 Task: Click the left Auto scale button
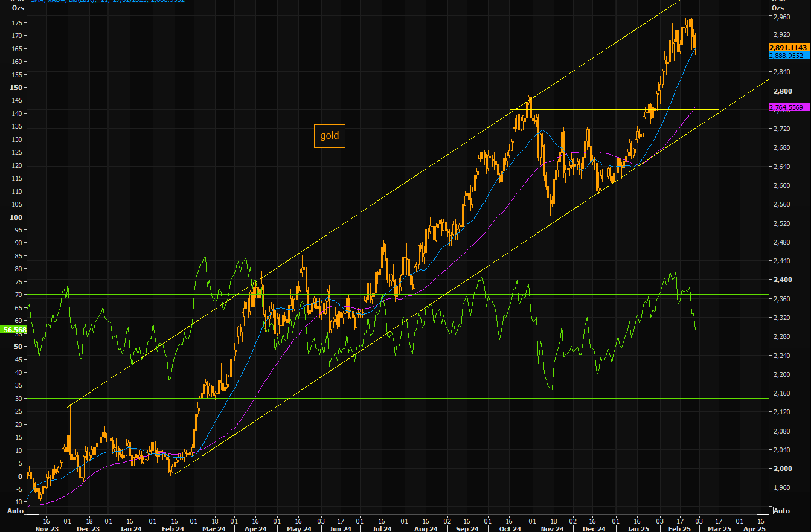[x=15, y=510]
